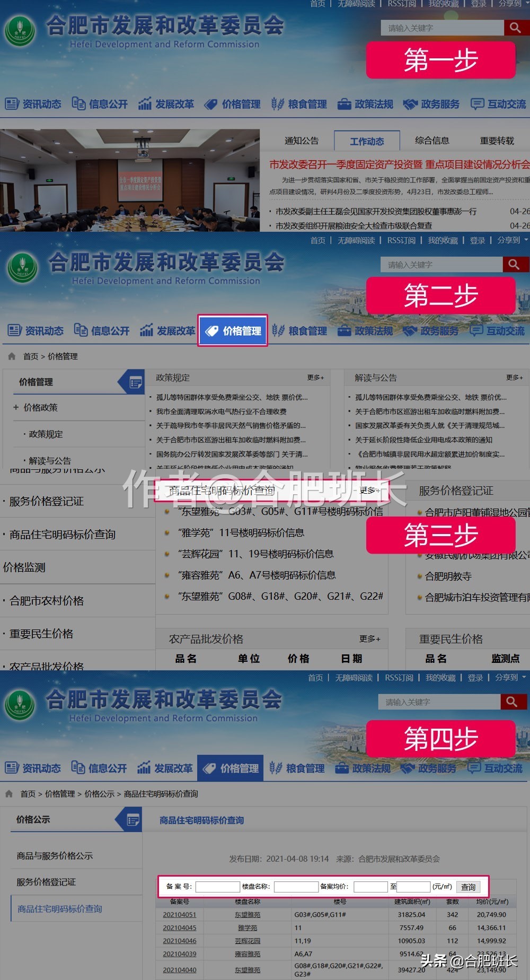
Task: Click the highlighted blue 价格管理 nav button
Action: 233,331
